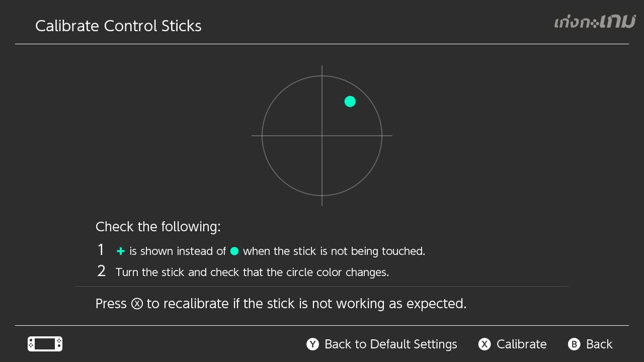This screenshot has width=644, height=362.
Task: Click the bottom edge of the calibration circle
Action: 322,195
